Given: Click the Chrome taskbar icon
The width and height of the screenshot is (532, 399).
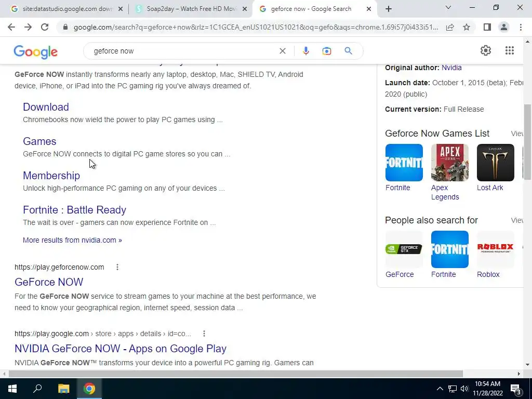Looking at the screenshot, I should tap(89, 389).
